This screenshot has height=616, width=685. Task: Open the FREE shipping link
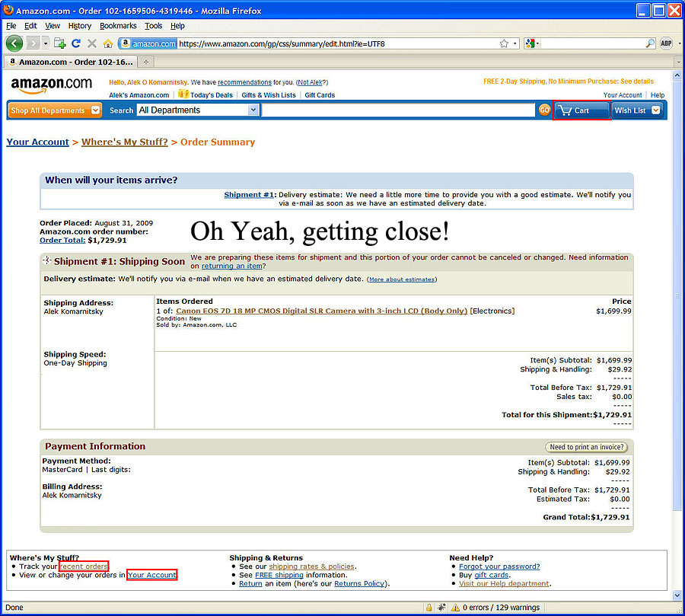click(279, 575)
